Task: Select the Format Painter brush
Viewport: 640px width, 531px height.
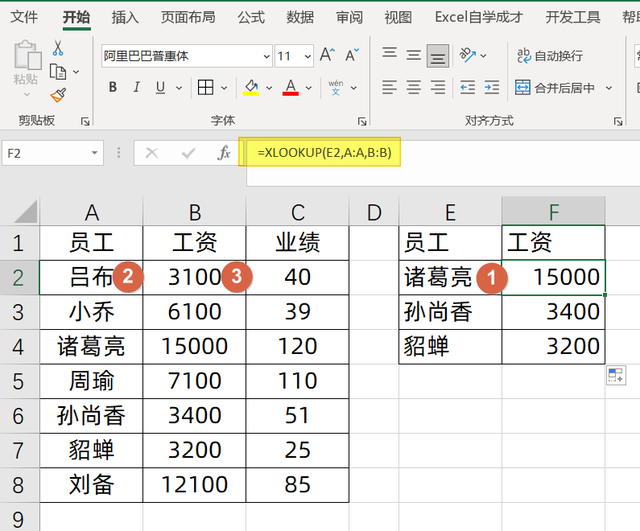Action: 58,96
